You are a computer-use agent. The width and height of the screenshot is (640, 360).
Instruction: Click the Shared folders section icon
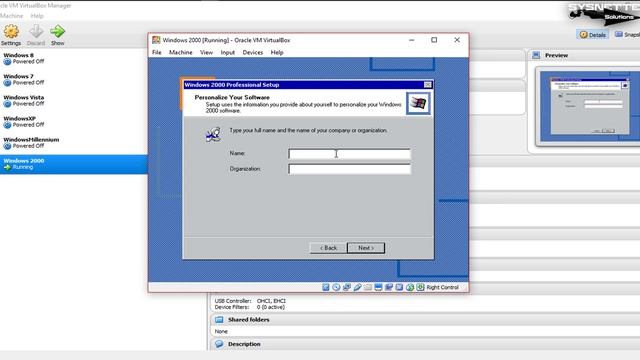click(x=219, y=320)
